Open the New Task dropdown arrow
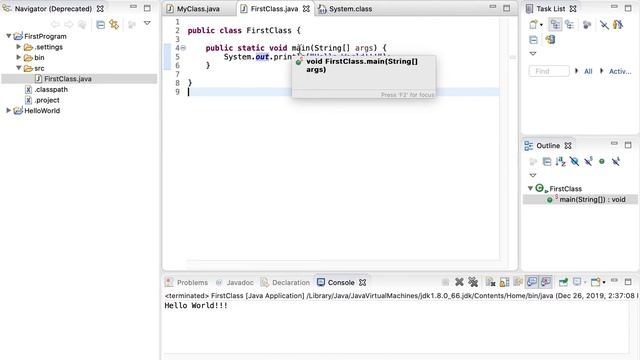The image size is (640, 360). 541,25
